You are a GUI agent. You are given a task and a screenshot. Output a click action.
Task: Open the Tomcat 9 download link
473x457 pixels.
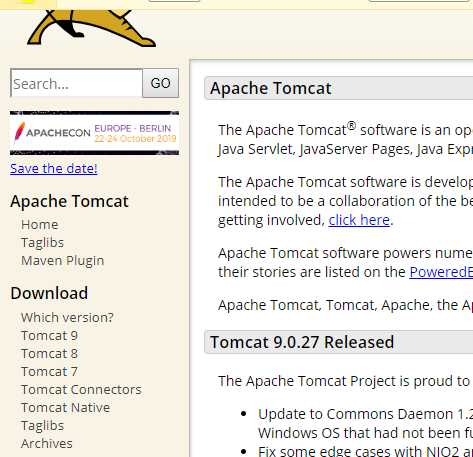[49, 335]
